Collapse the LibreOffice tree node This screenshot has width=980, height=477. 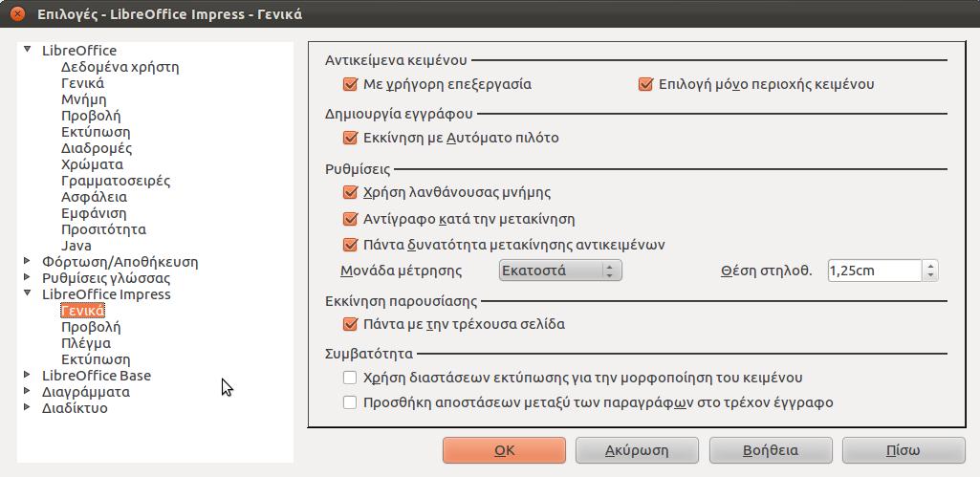27,50
